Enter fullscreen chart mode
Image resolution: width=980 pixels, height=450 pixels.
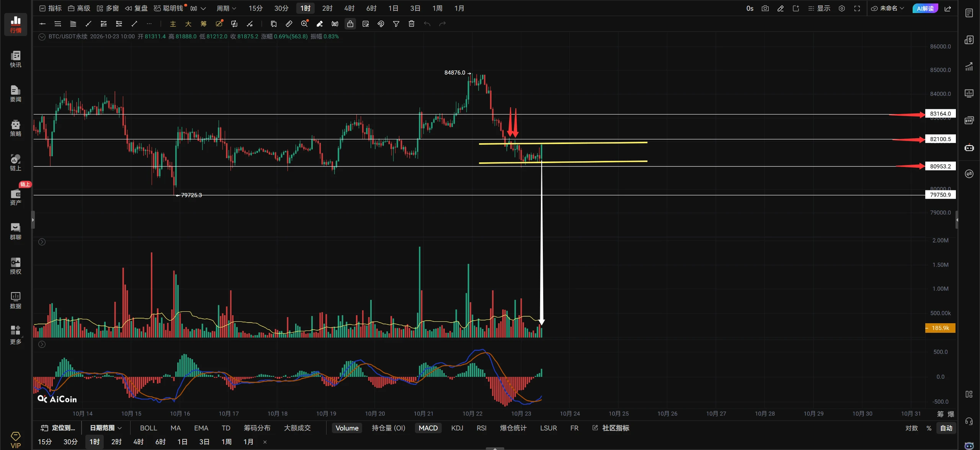pyautogui.click(x=857, y=8)
